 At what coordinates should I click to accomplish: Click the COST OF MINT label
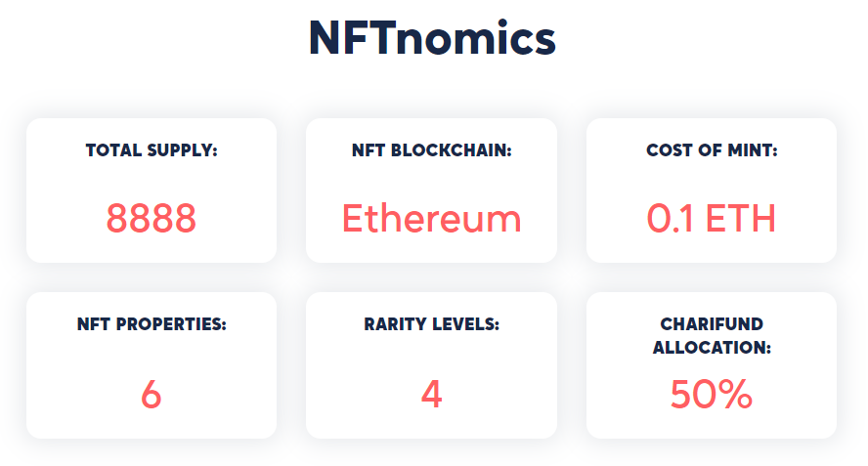[712, 150]
